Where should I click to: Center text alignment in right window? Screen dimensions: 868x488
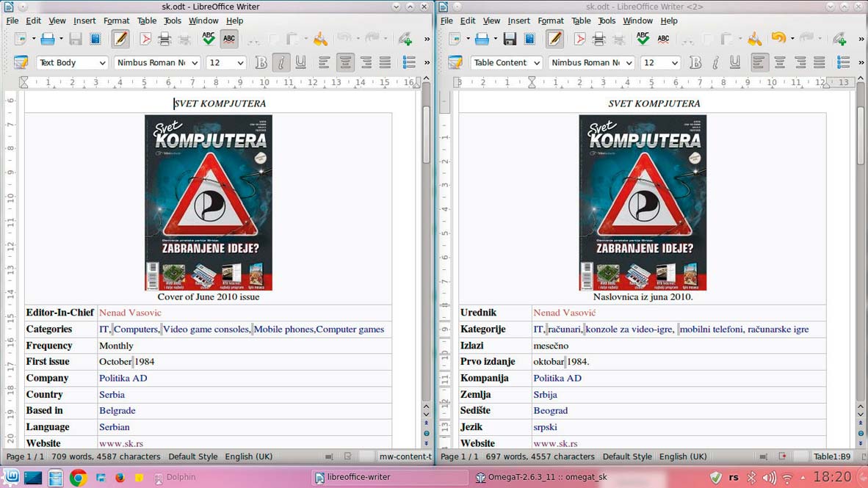click(x=779, y=62)
